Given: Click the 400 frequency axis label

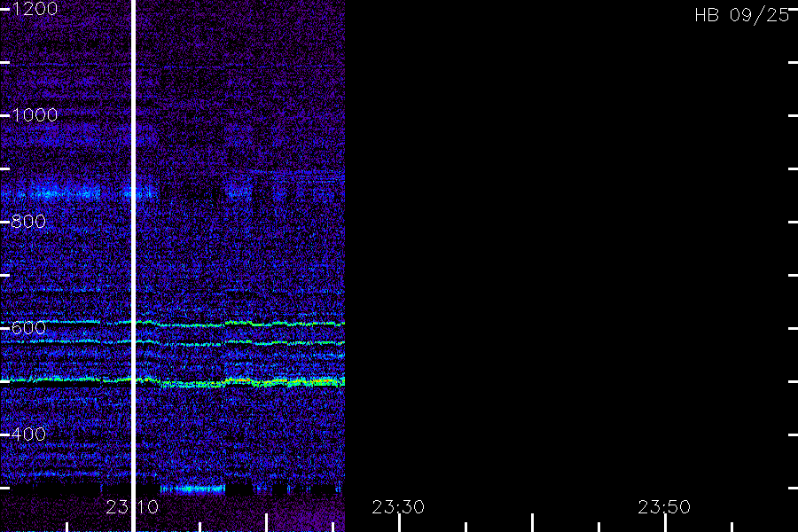Looking at the screenshot, I should point(28,434).
